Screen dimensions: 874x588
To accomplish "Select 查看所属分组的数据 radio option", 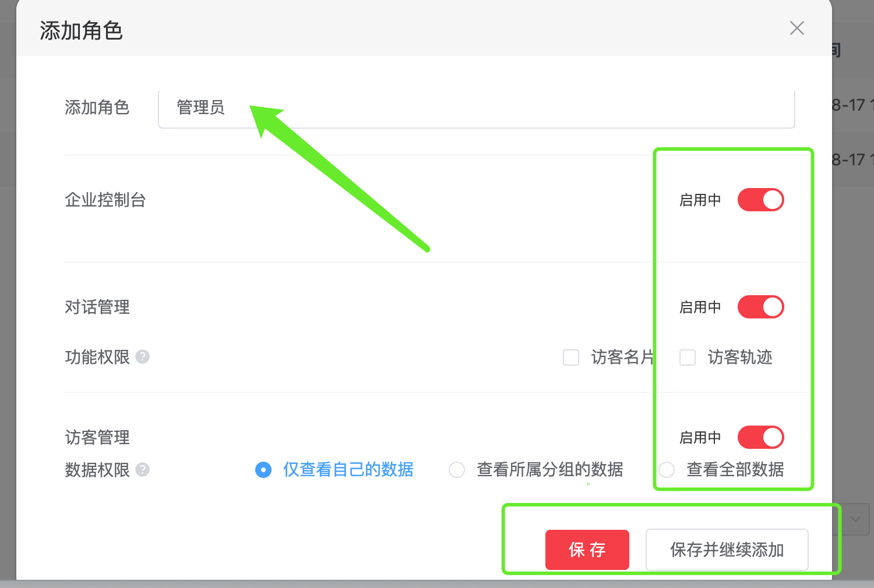I will (457, 469).
